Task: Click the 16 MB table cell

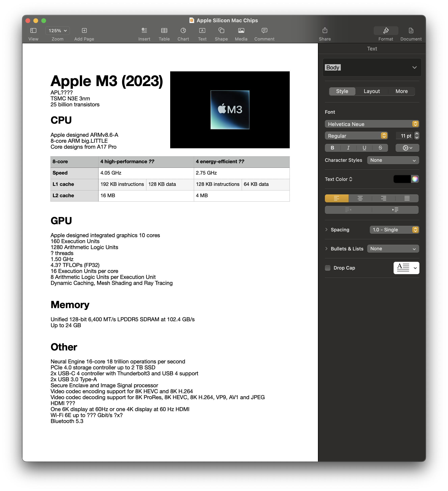Action: (x=146, y=196)
